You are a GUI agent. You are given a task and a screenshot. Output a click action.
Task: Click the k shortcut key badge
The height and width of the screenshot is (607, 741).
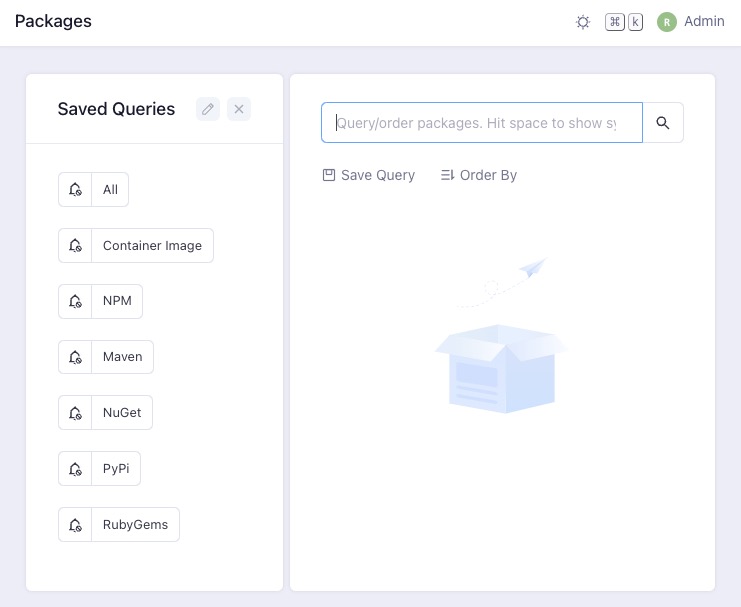[x=636, y=22]
